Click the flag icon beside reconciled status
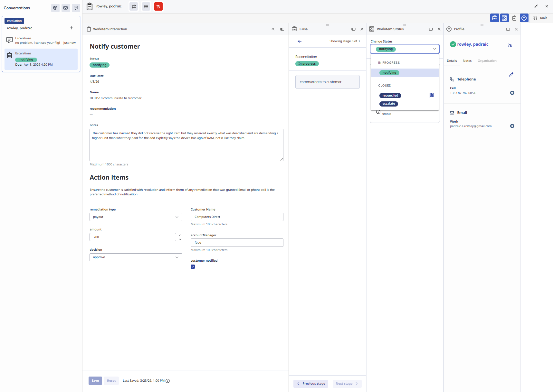Image resolution: width=553 pixels, height=392 pixels. point(432,96)
